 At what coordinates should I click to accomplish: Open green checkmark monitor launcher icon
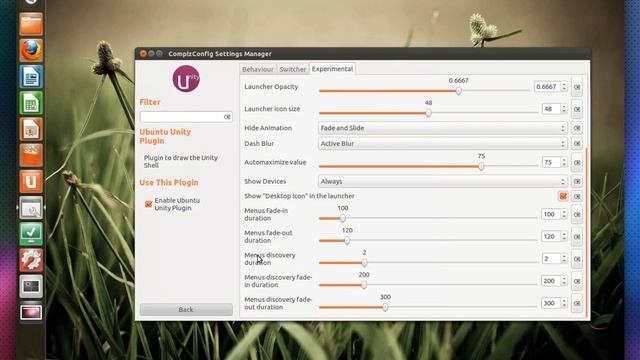(x=31, y=234)
